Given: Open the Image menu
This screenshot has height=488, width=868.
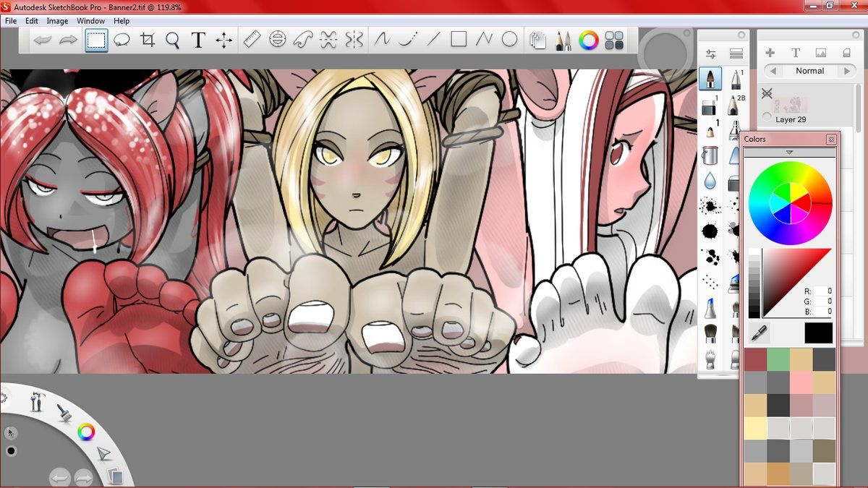Looking at the screenshot, I should click(58, 21).
